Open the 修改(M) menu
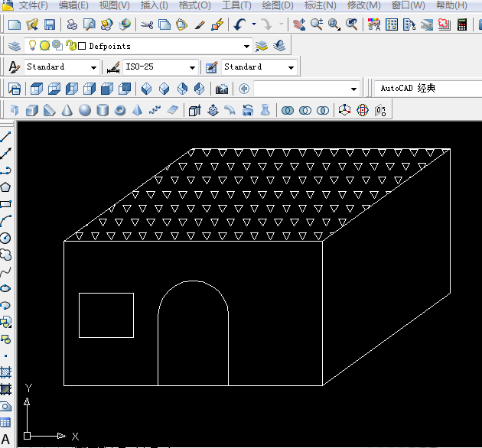 click(x=363, y=5)
